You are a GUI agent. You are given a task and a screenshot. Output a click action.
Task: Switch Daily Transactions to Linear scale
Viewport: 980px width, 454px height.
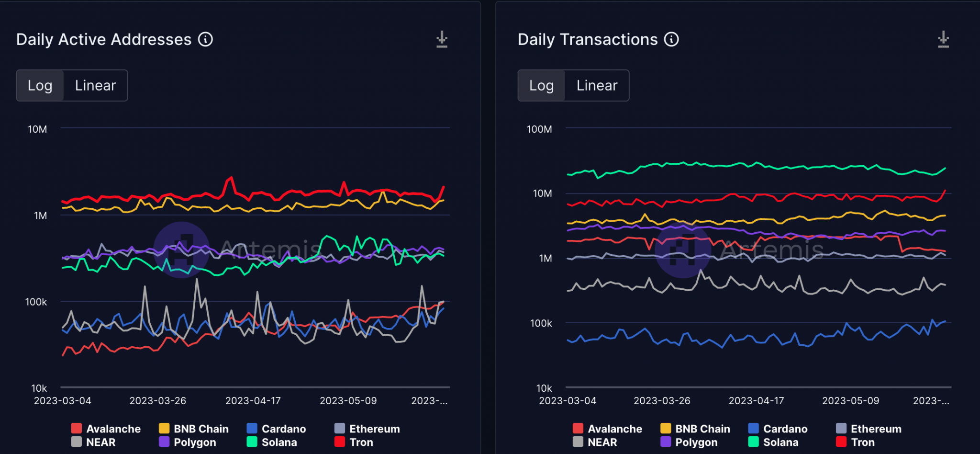pyautogui.click(x=596, y=85)
